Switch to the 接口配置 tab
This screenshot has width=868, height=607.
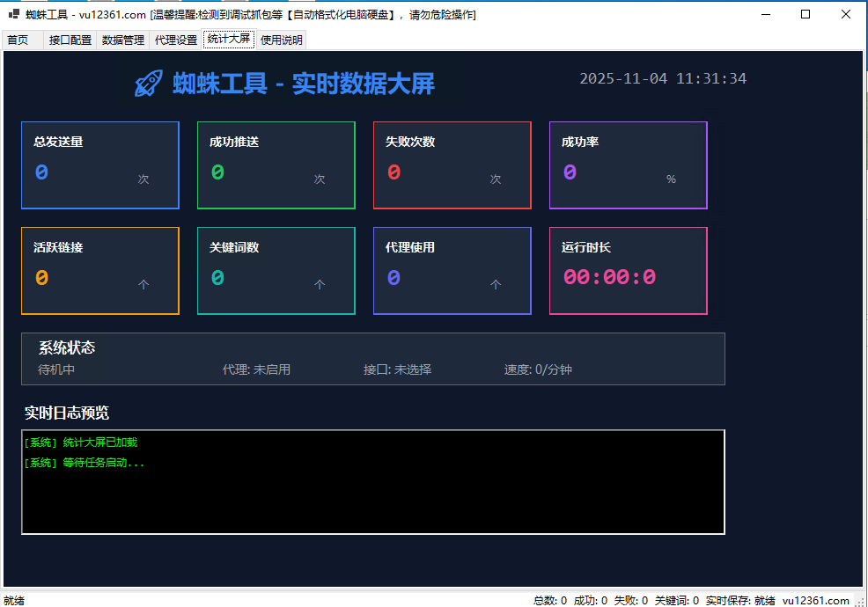tap(70, 40)
